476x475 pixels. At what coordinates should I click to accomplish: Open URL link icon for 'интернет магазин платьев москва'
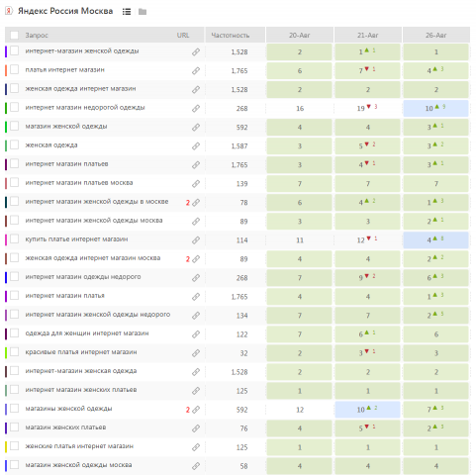[x=196, y=183]
